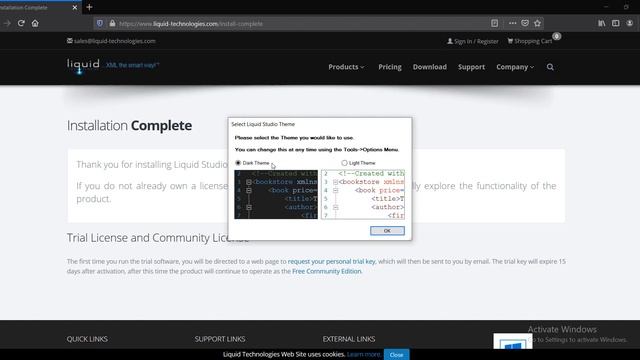
Task: Go to the browser home page icon
Action: [x=35, y=23]
